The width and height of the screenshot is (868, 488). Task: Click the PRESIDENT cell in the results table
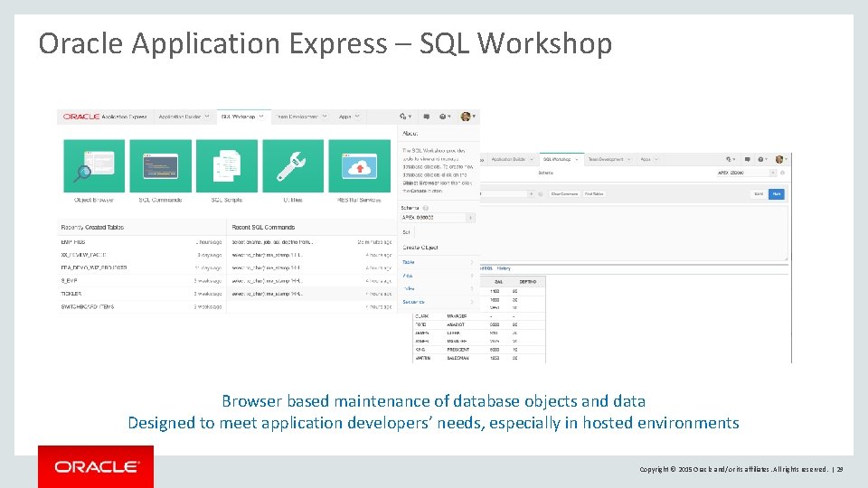click(458, 350)
